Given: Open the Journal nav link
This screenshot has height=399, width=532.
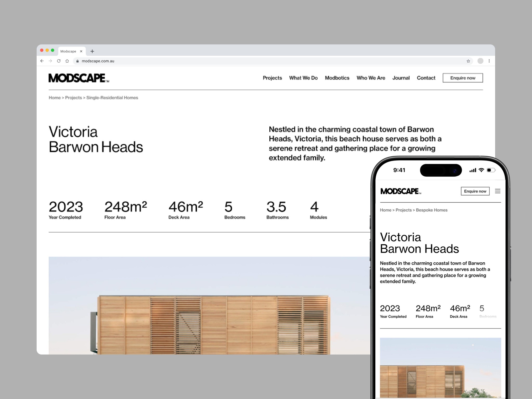Looking at the screenshot, I should click(401, 78).
